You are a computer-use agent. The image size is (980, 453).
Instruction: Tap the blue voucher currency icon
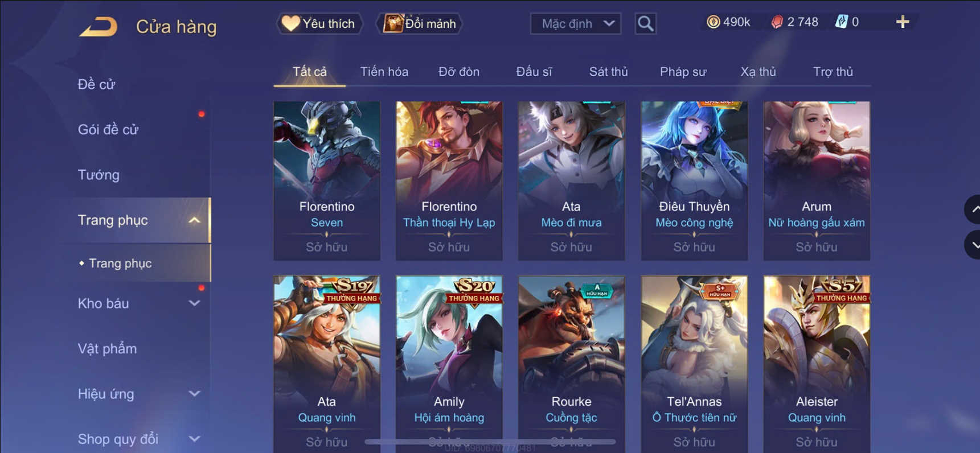pyautogui.click(x=841, y=22)
